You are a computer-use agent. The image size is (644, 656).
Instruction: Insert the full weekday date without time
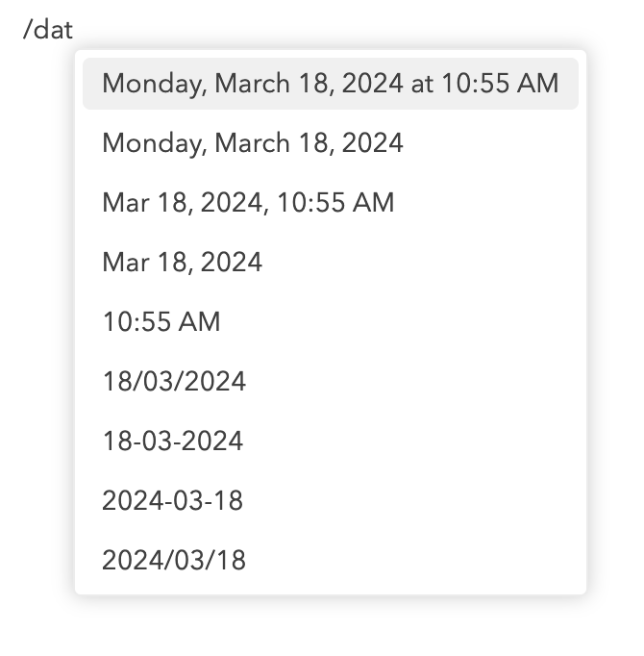click(x=253, y=143)
